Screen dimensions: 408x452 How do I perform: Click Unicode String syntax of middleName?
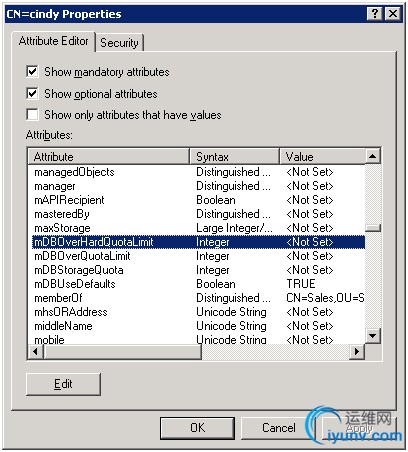tap(231, 326)
